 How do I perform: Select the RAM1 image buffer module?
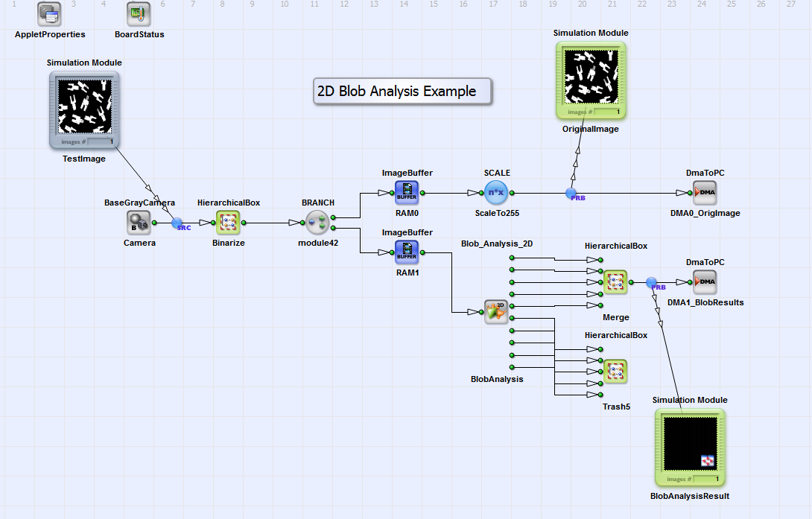[407, 252]
